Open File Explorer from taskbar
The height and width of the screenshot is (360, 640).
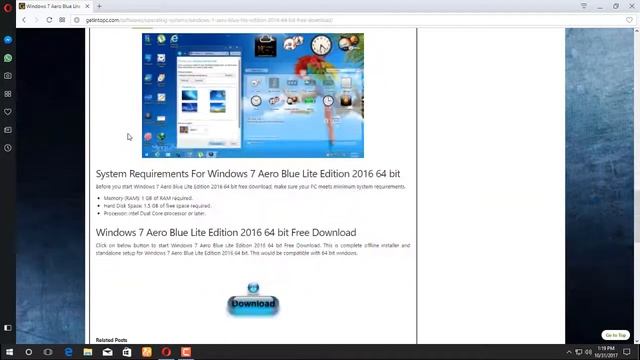coord(88,352)
